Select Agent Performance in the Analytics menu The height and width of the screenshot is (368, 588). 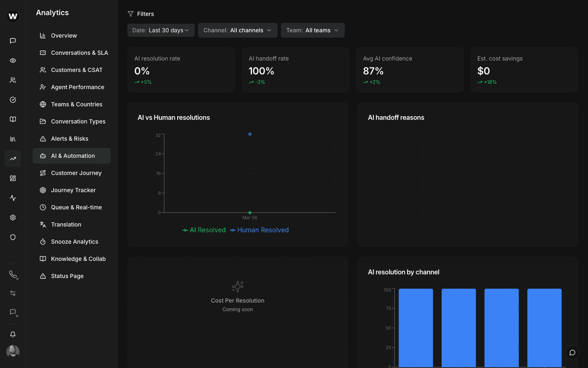[71, 87]
